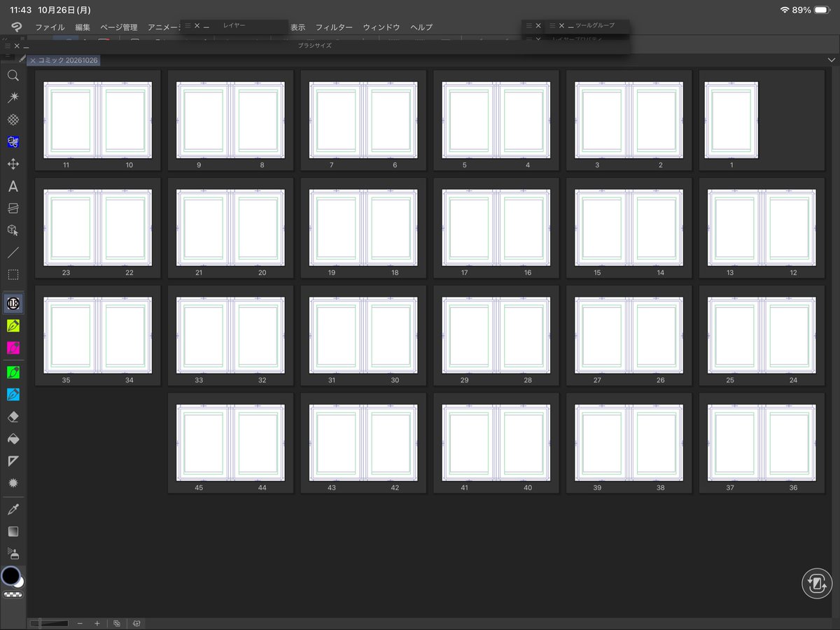Close the コミック 20261026 tab

(33, 60)
